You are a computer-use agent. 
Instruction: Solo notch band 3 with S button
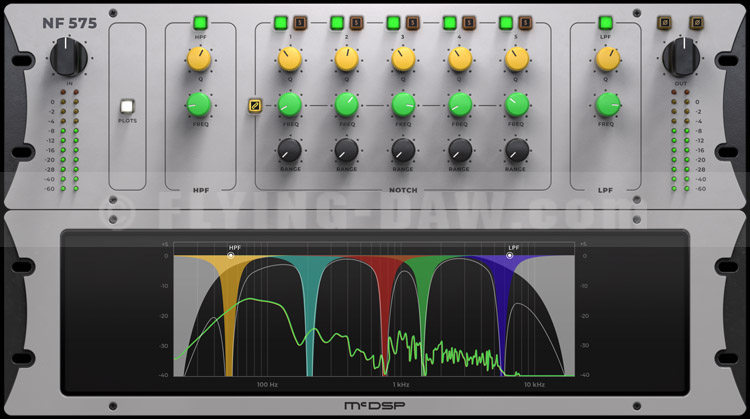click(x=413, y=22)
